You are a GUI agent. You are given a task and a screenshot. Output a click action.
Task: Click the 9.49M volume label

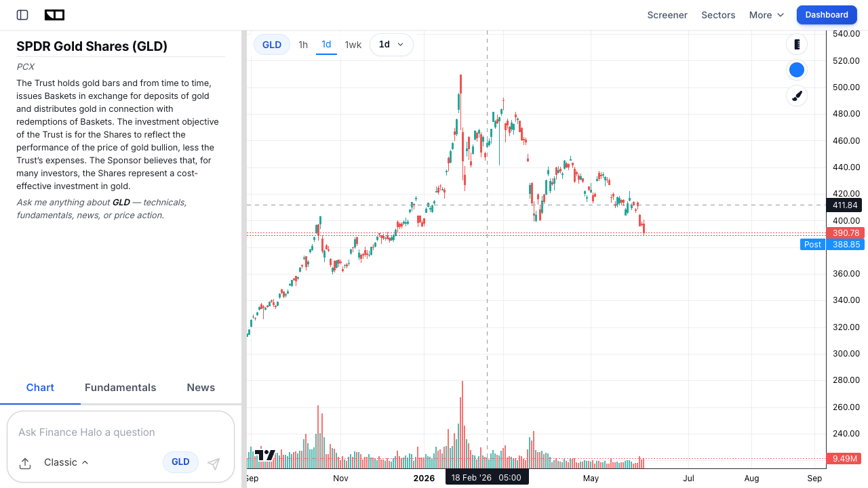(x=844, y=459)
